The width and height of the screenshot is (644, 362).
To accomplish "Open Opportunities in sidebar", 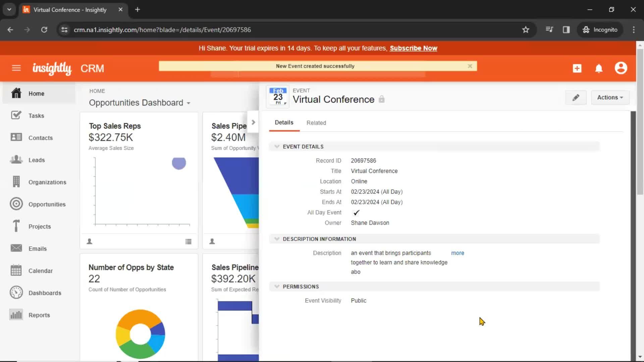I will click(x=47, y=204).
